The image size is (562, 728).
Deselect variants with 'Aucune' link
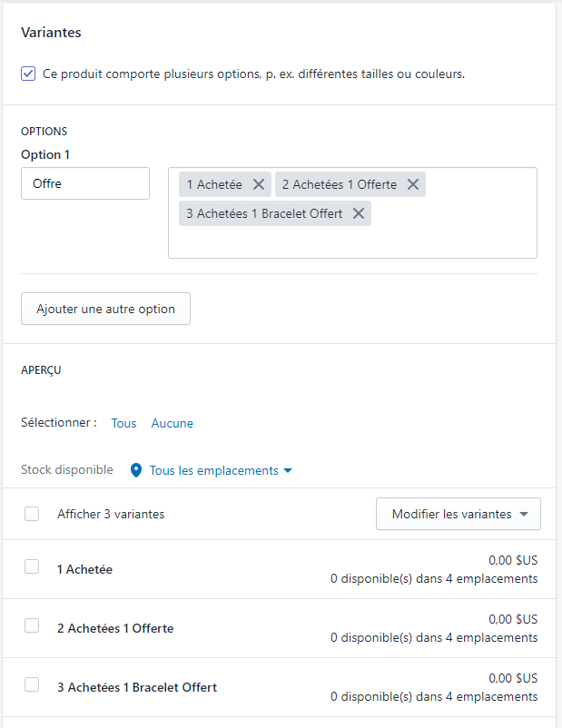(x=173, y=423)
